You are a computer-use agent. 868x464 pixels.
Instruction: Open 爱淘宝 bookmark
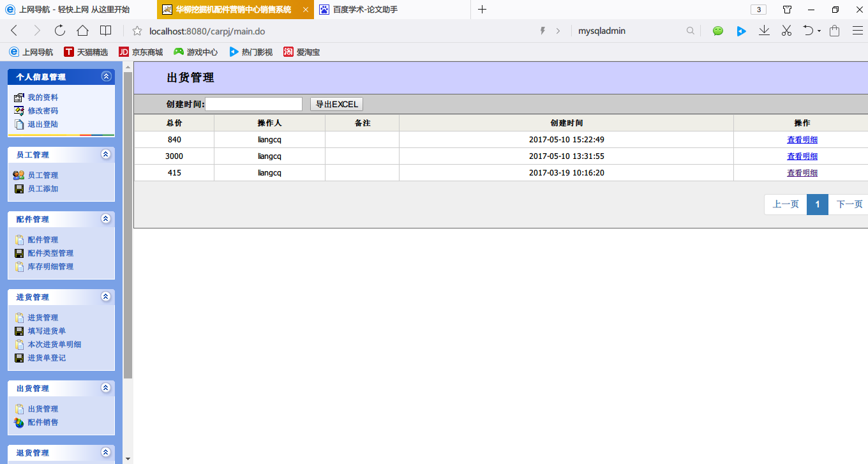[x=302, y=52]
